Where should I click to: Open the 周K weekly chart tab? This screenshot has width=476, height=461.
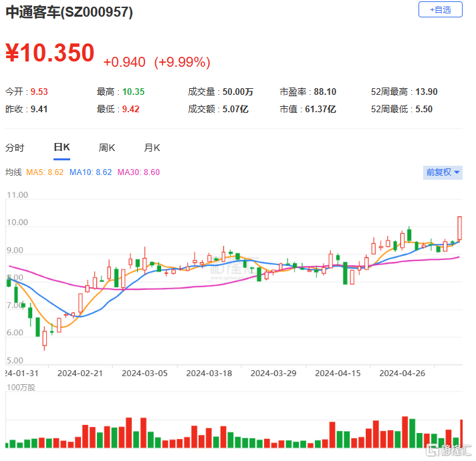(x=106, y=148)
